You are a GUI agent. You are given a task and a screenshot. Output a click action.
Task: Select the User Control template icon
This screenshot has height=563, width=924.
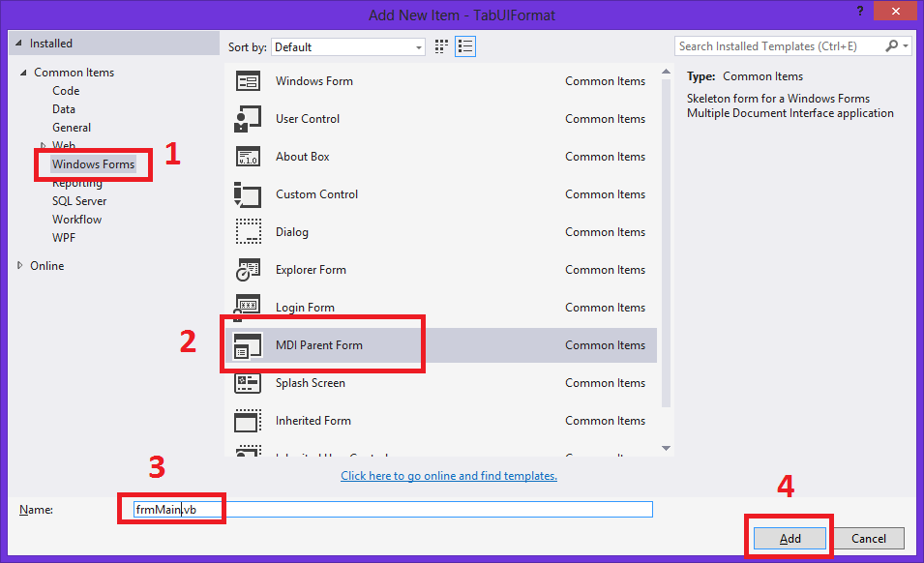coord(248,119)
